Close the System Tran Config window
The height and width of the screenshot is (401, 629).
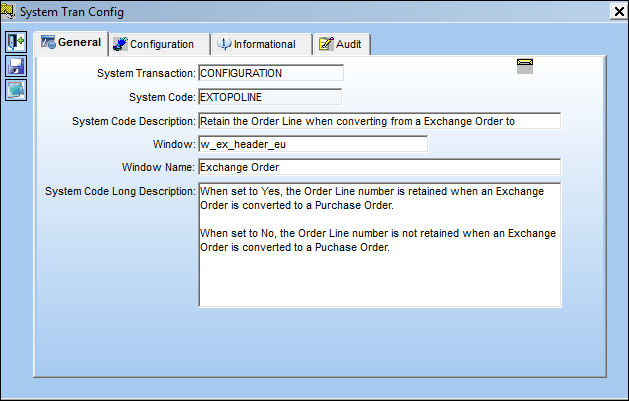click(x=619, y=11)
